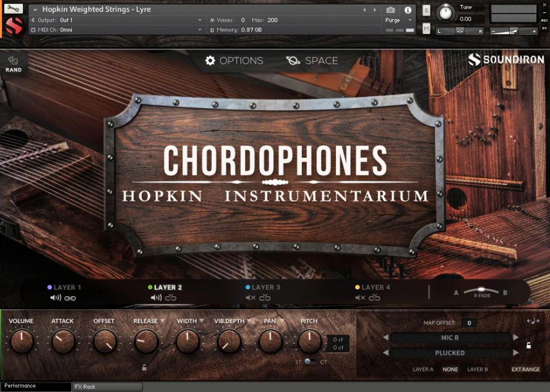Click the note-arrows icon beside Map Offset
550x392 pixels.
533,321
